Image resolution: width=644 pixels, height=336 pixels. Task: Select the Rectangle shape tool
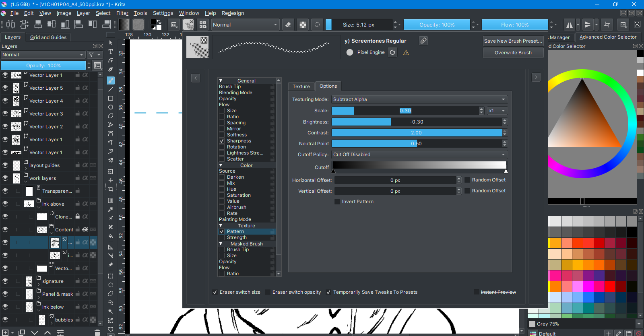111,98
